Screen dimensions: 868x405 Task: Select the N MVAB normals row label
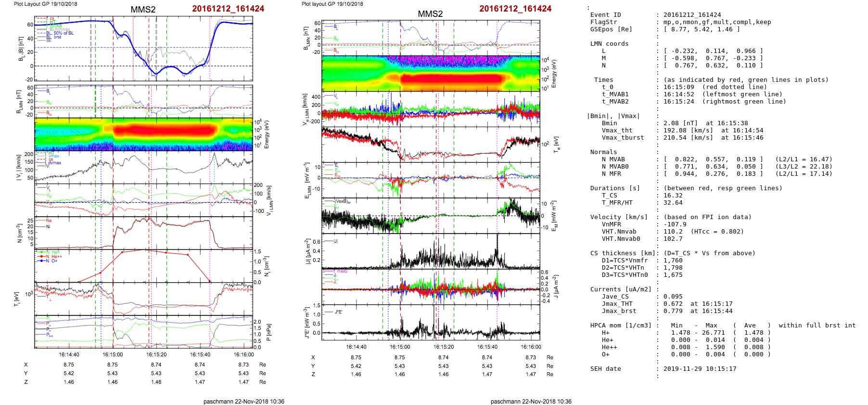(613, 159)
